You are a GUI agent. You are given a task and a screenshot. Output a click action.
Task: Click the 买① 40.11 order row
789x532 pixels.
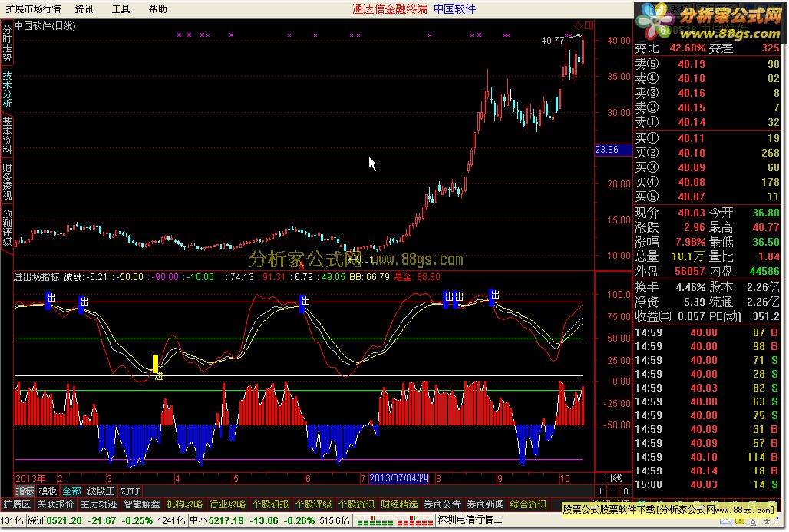707,138
